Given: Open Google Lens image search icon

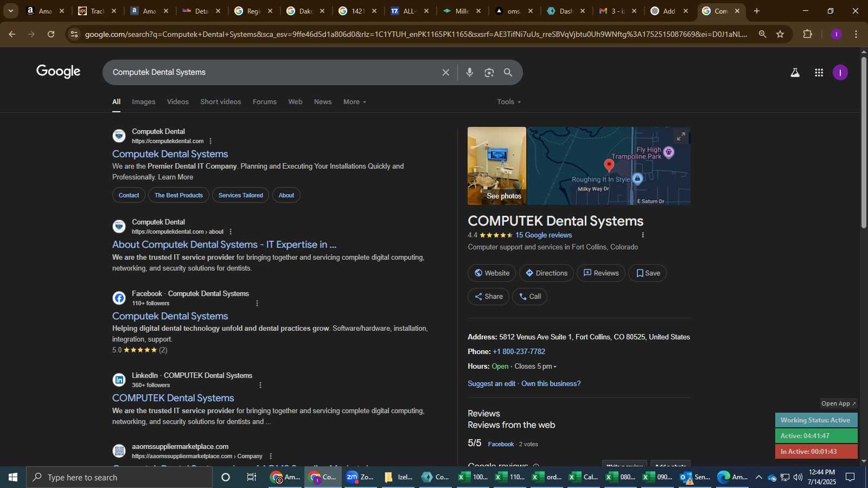Looking at the screenshot, I should pos(489,72).
